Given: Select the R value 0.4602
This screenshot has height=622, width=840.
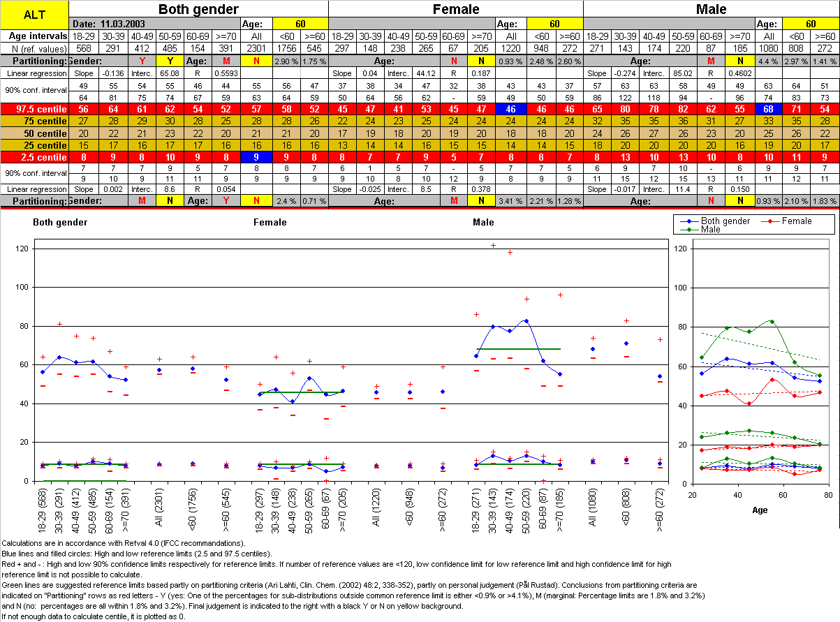Looking at the screenshot, I should pyautogui.click(x=739, y=73).
